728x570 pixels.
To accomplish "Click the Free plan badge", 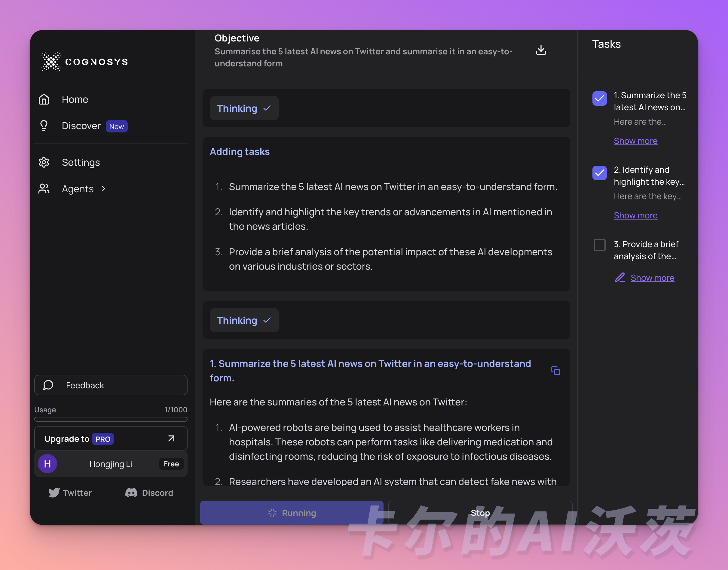I will pyautogui.click(x=171, y=464).
